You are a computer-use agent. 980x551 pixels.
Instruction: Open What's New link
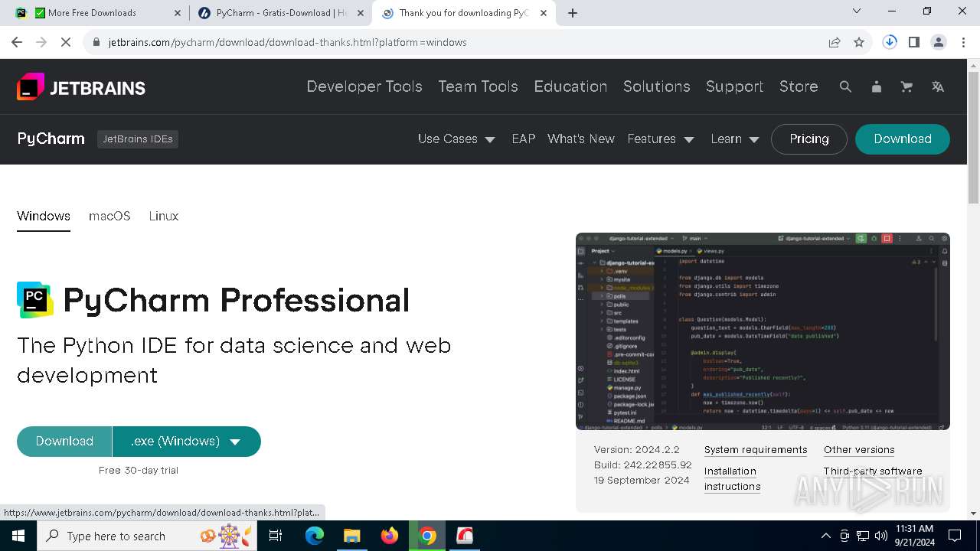click(x=581, y=139)
